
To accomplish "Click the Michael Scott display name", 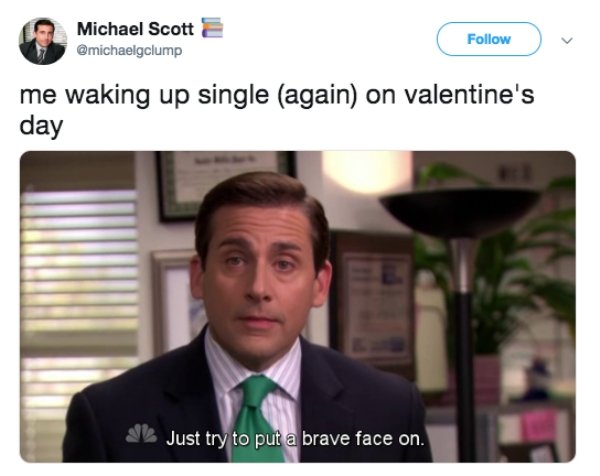I will click(x=135, y=29).
